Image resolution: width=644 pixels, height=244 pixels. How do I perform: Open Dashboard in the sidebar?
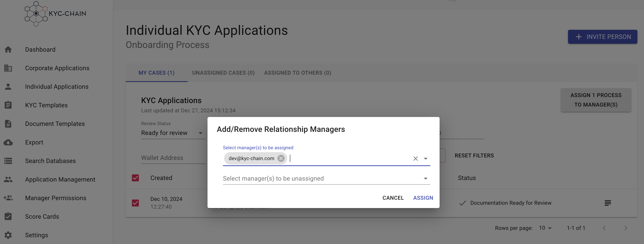pos(40,49)
